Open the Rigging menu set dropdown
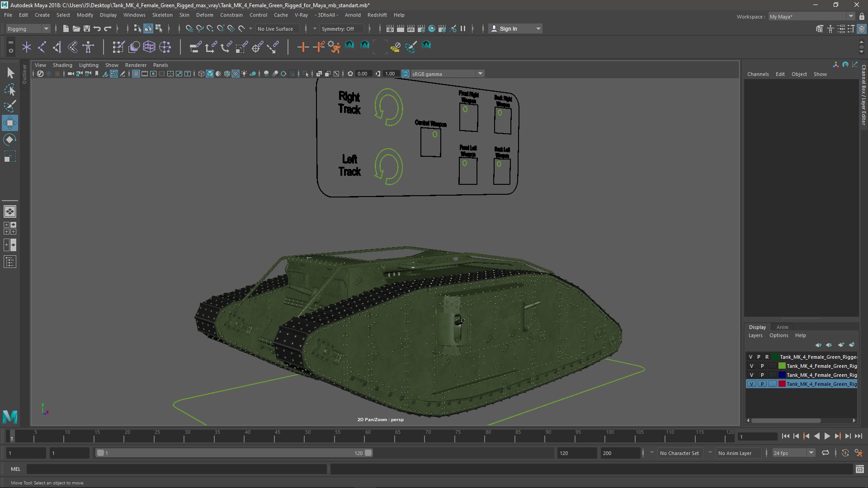 (28, 28)
